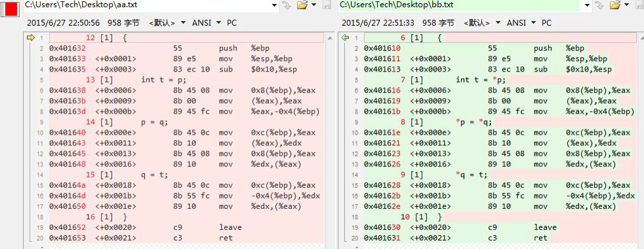Click the 0x40163b mov (%eax),%eax line
644x249 pixels.
187,101
